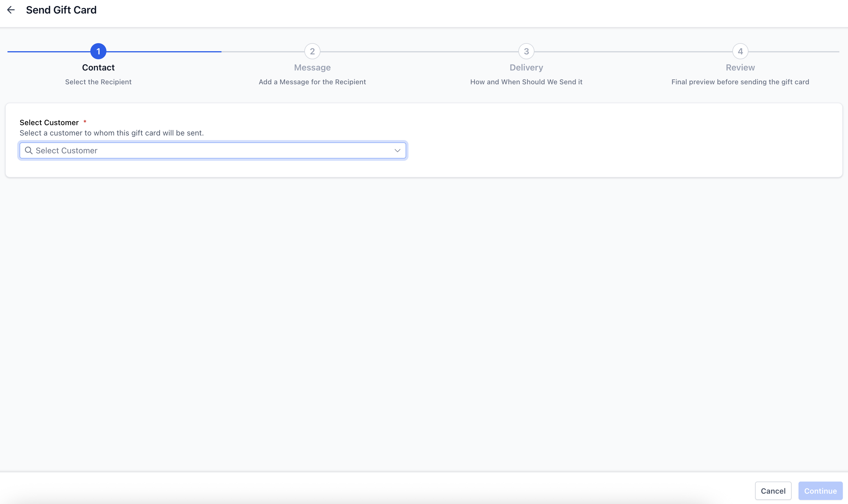
Task: Click the step 2 circle indicator
Action: pos(312,51)
